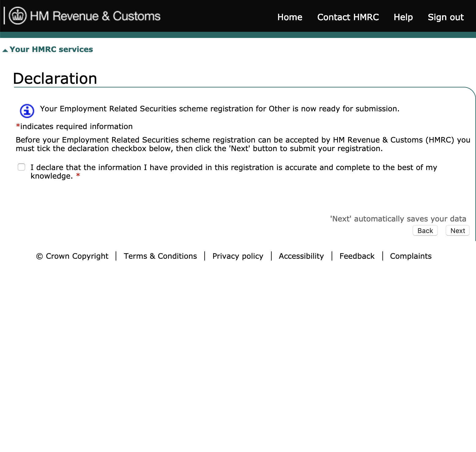476x452 pixels.
Task: View the Privacy policy
Action: pos(238,256)
